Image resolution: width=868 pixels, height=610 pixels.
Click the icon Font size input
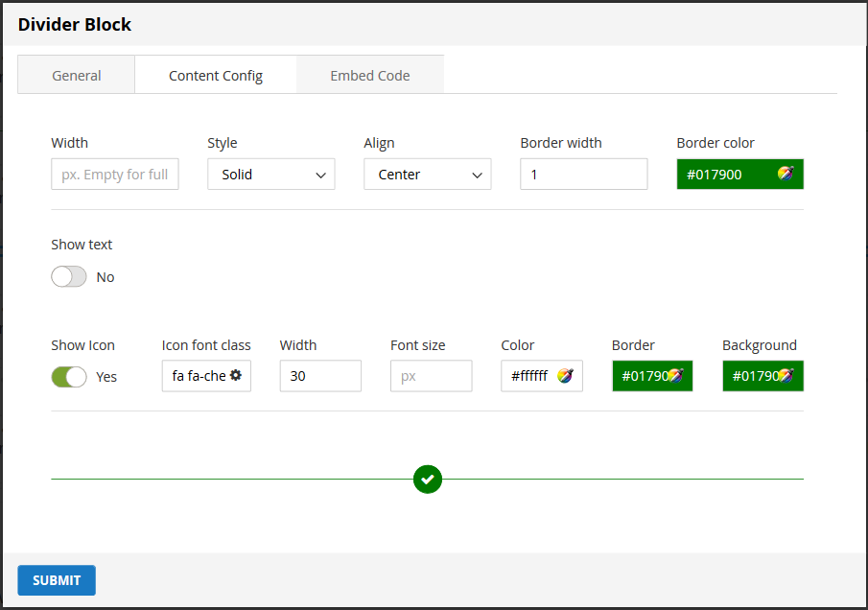(431, 376)
